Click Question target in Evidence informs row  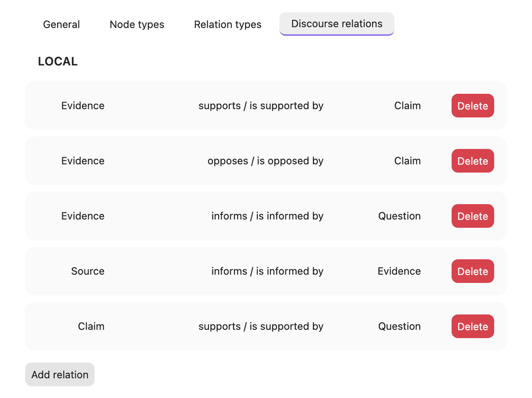point(399,216)
